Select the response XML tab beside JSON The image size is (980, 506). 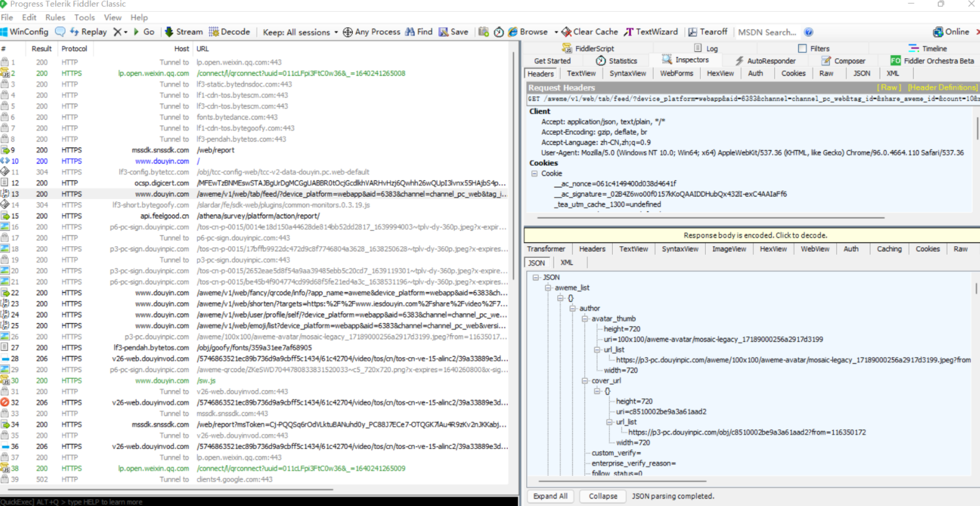[x=567, y=262]
